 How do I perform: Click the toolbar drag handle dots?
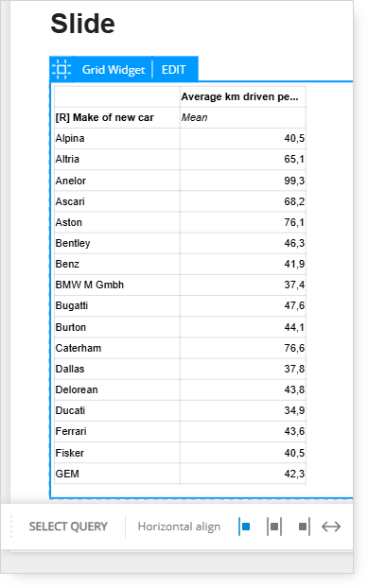[11, 527]
